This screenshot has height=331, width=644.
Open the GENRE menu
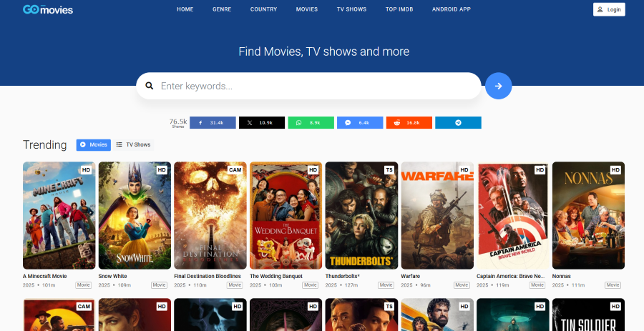tap(222, 9)
